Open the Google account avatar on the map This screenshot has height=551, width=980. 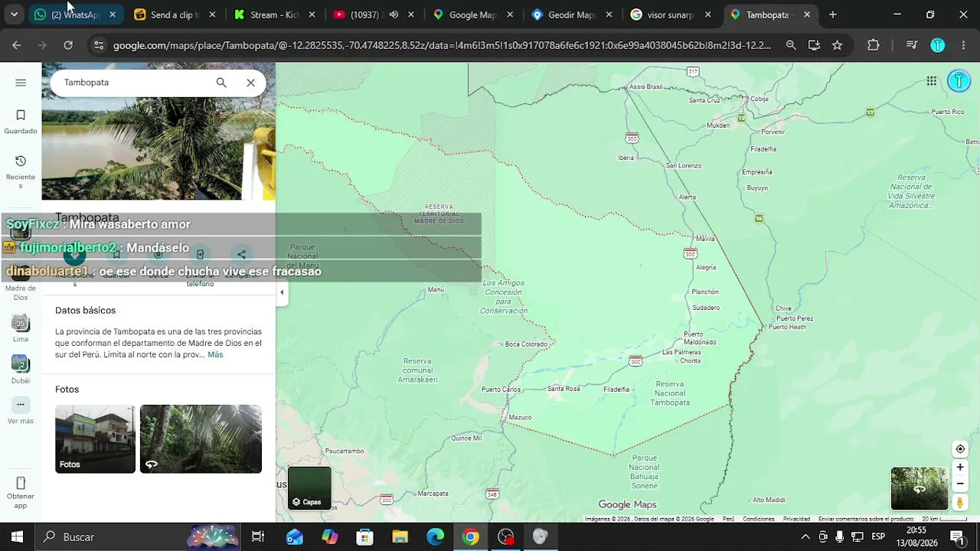coord(959,81)
